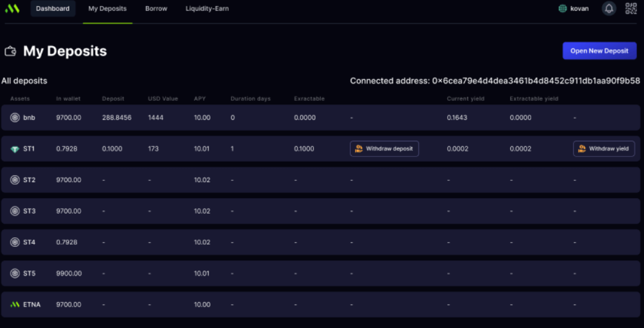The image size is (644, 328).
Task: Select the kovan network label
Action: point(579,8)
